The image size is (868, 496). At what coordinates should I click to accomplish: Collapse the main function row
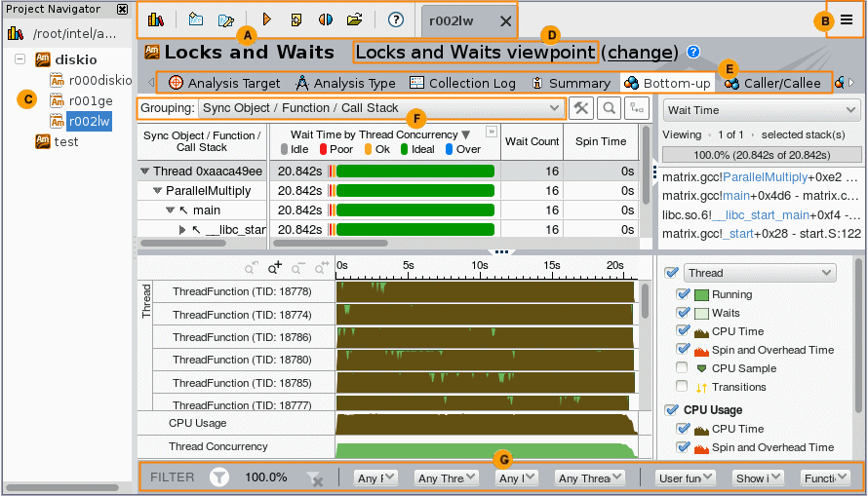pyautogui.click(x=170, y=210)
